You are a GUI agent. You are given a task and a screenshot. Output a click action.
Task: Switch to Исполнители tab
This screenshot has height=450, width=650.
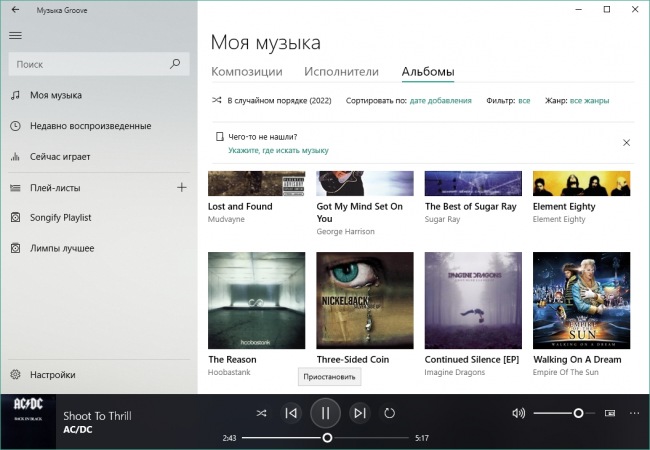coord(341,72)
